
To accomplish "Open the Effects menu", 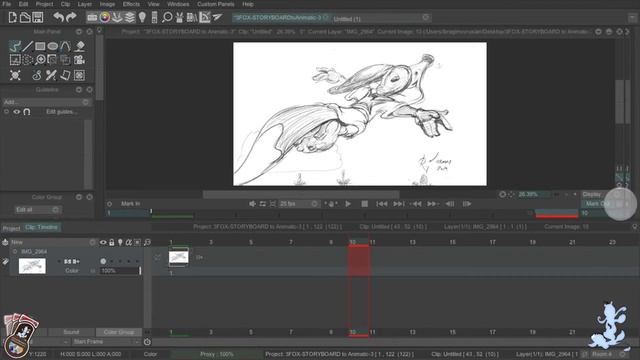I will pos(131,4).
